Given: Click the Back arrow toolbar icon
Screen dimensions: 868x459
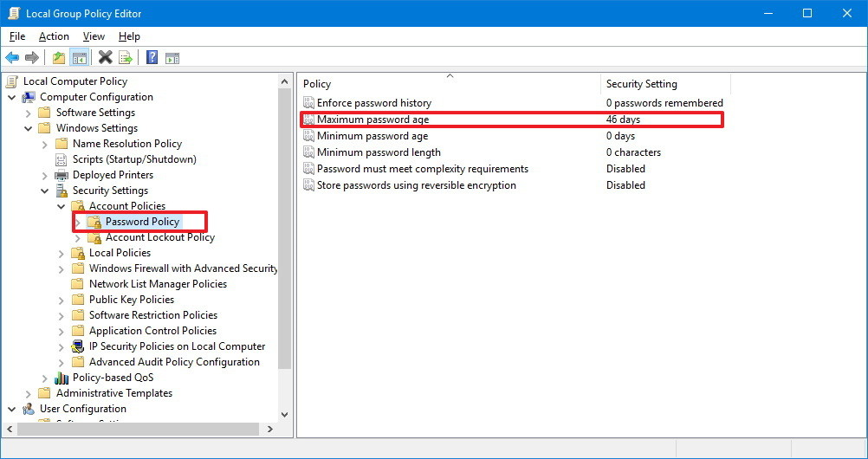Looking at the screenshot, I should pos(12,58).
